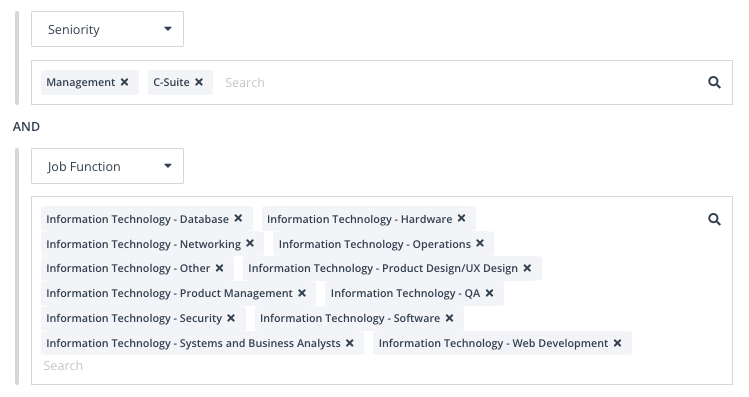Select the Information Technology - Hardware label
The width and height of the screenshot is (749, 397).
click(359, 219)
